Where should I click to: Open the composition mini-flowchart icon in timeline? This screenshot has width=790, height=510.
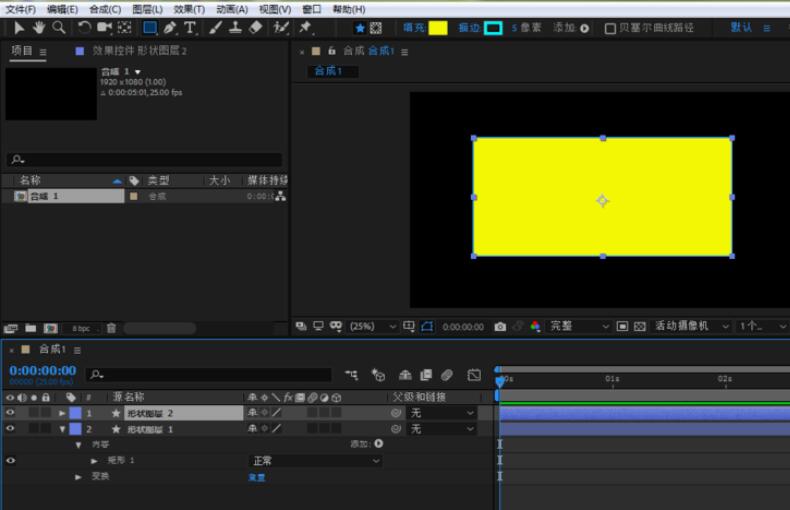[351, 375]
